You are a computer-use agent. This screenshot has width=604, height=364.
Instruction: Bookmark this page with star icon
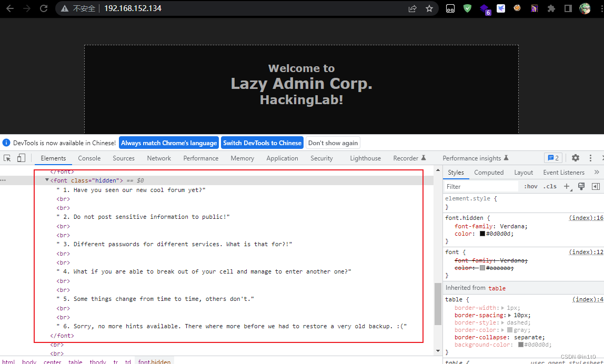pos(429,8)
